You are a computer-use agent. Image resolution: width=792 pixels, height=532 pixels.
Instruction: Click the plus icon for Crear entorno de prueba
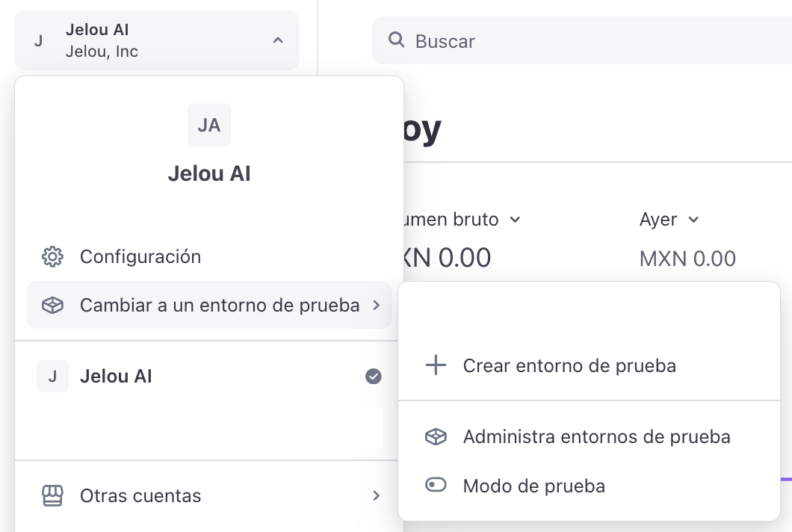click(x=435, y=365)
